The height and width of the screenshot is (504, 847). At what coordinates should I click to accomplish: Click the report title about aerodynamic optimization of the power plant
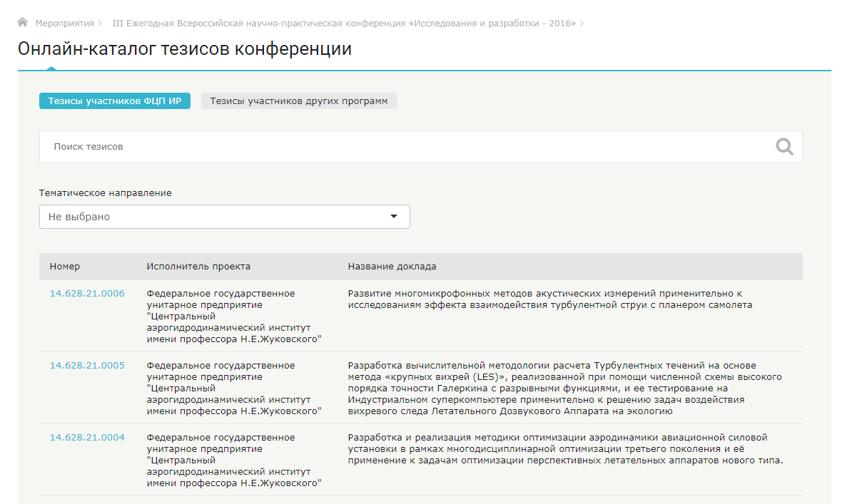(564, 449)
